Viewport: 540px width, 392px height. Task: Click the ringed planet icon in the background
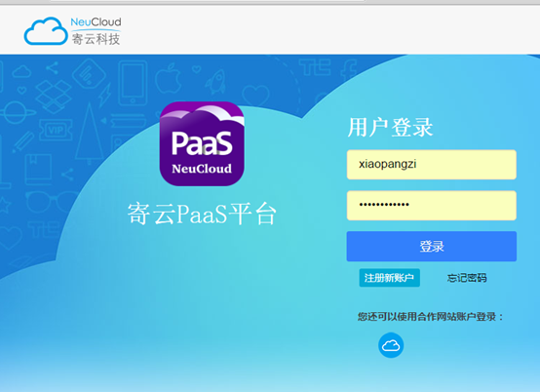(x=18, y=113)
